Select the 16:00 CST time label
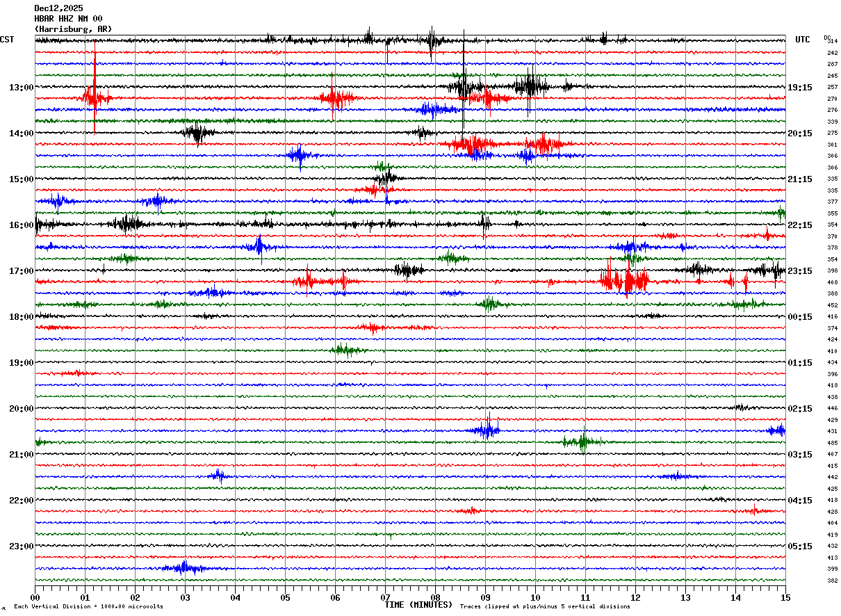The width and height of the screenshot is (841, 616). tap(21, 225)
